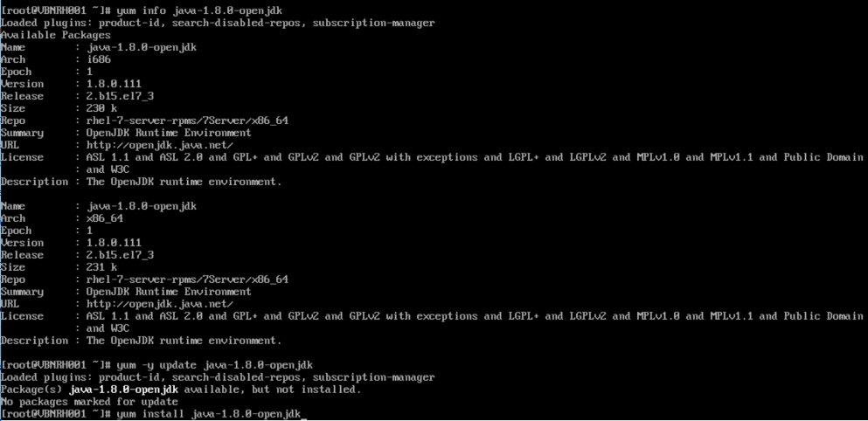
Task: Click the first 'Loaded plugins' line
Action: point(218,23)
